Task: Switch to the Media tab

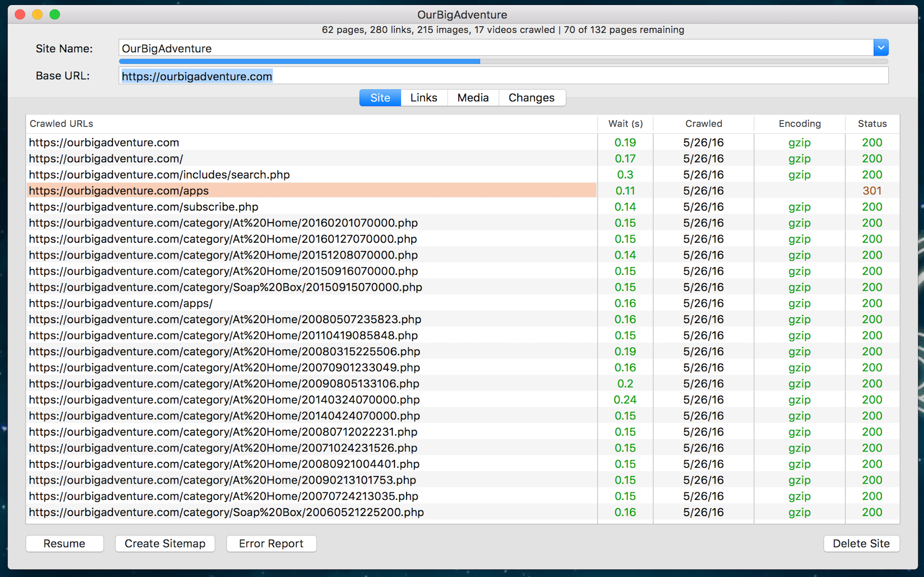Action: (x=473, y=98)
